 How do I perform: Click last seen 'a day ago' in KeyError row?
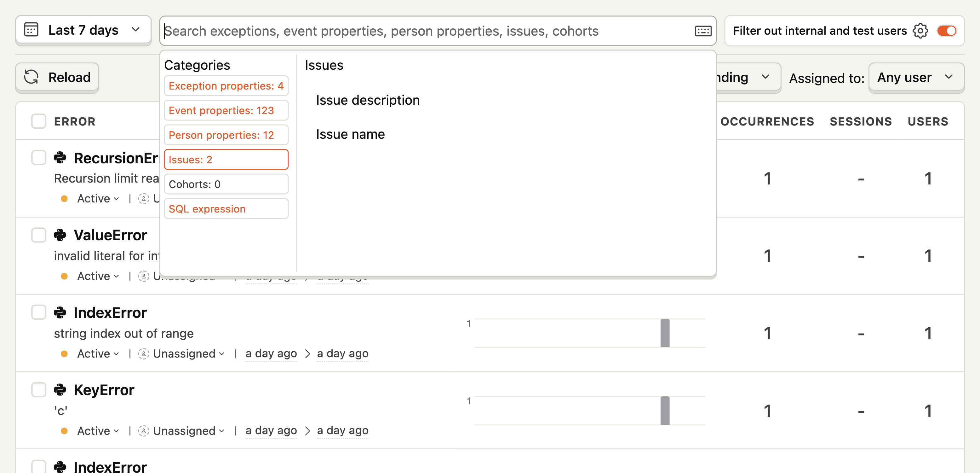343,430
